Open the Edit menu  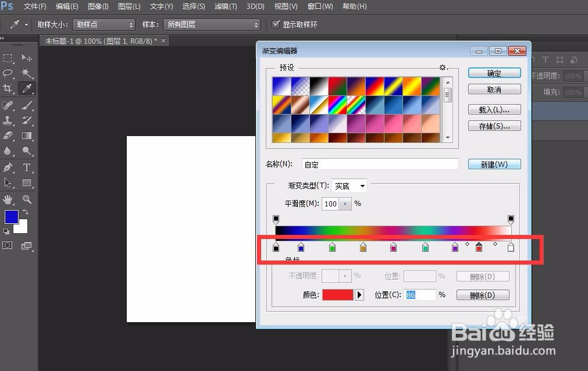(x=67, y=6)
